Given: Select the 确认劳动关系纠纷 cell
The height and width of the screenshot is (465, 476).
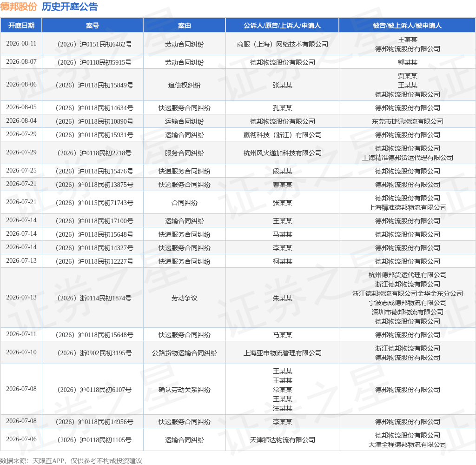Looking at the screenshot, I should 184,390.
